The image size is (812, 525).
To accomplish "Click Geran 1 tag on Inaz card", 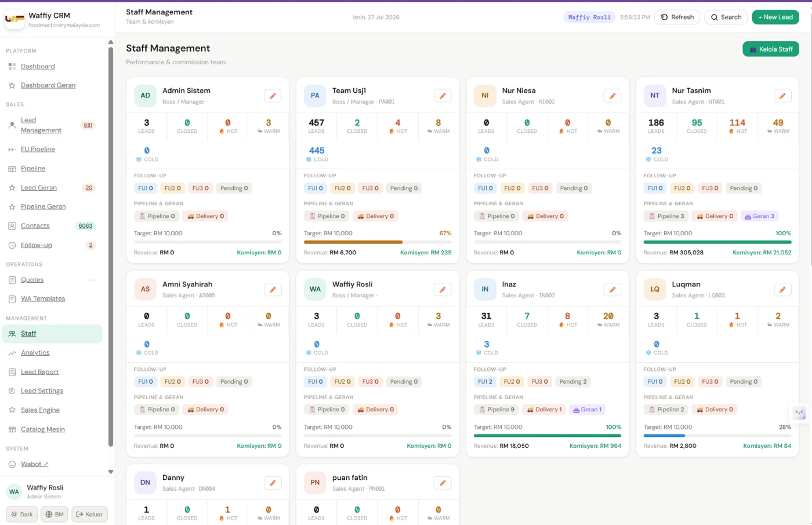I will click(588, 410).
